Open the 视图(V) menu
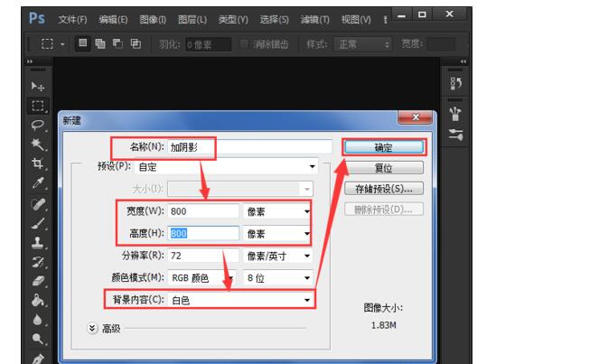 click(356, 19)
